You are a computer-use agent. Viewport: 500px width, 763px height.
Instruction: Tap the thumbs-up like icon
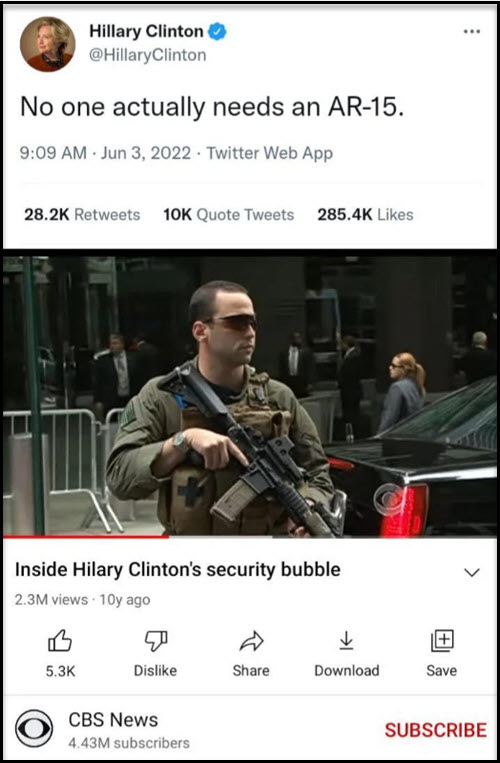[60, 640]
